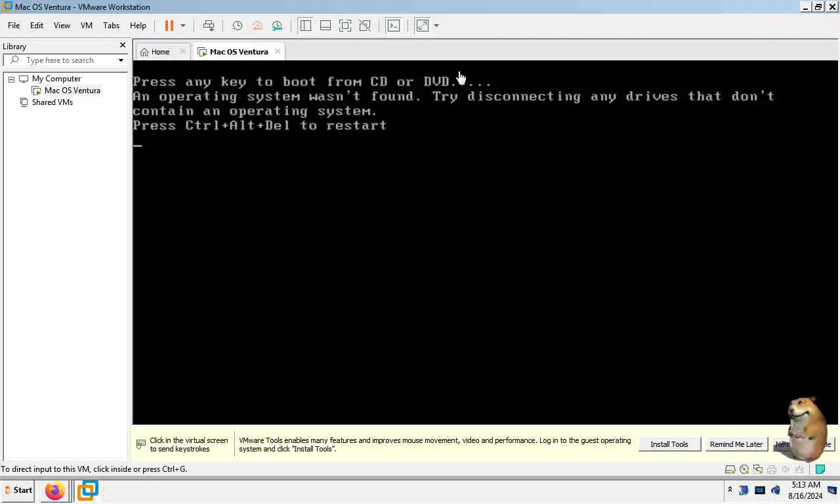Click Install Tools button
The image size is (840, 504).
pos(669,444)
